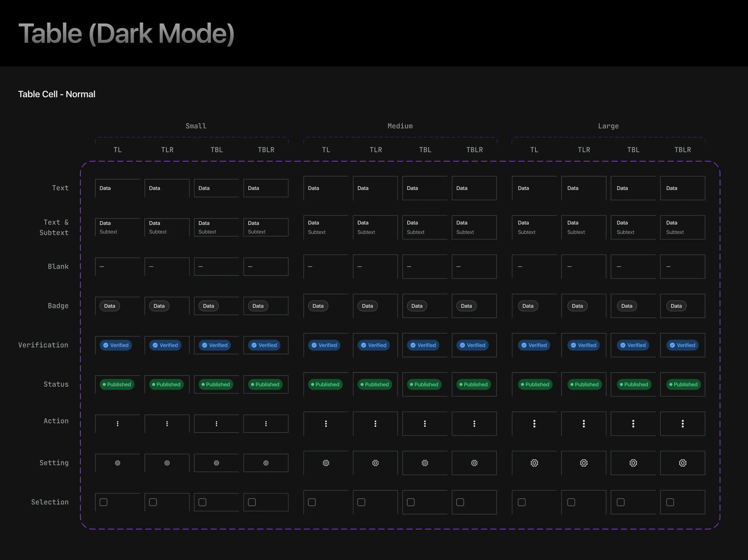Select the Data pill badge in Small TLR cell
Image resolution: width=748 pixels, height=560 pixels.
click(x=159, y=306)
